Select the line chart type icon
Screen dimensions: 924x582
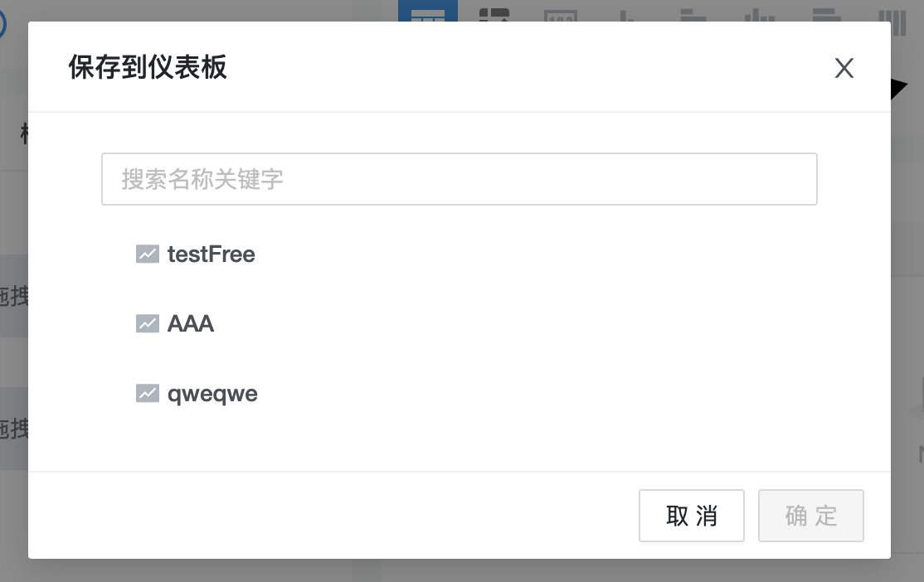pos(629,21)
